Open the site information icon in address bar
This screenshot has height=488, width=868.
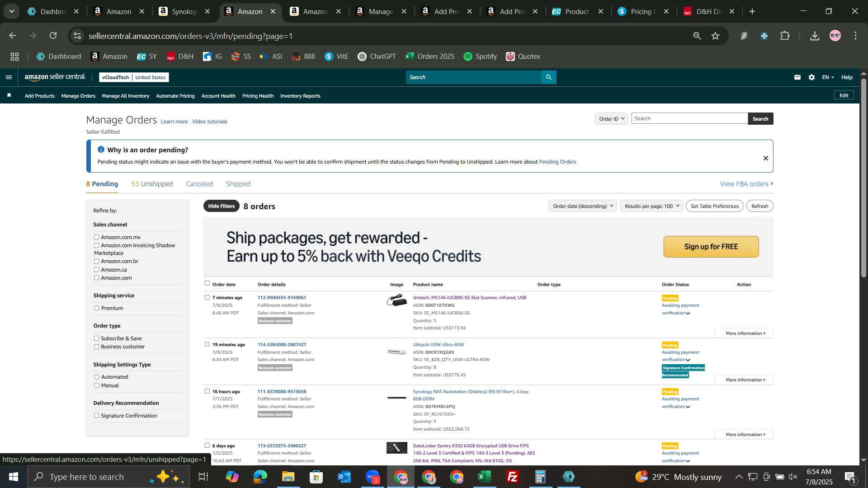point(78,36)
